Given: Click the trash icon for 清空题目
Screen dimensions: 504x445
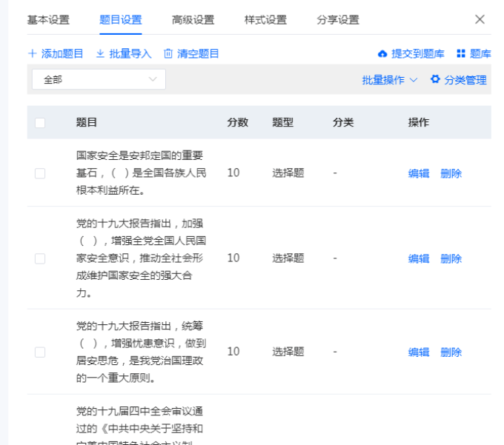Looking at the screenshot, I should pyautogui.click(x=168, y=53).
